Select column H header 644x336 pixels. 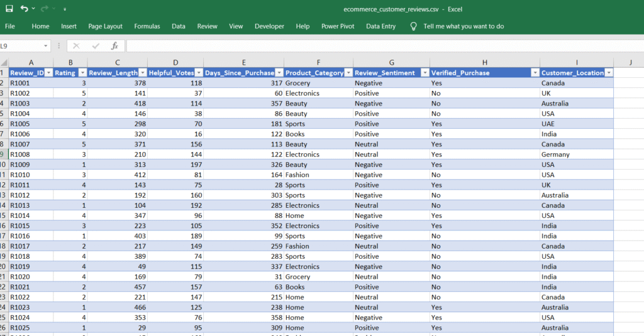tap(485, 62)
